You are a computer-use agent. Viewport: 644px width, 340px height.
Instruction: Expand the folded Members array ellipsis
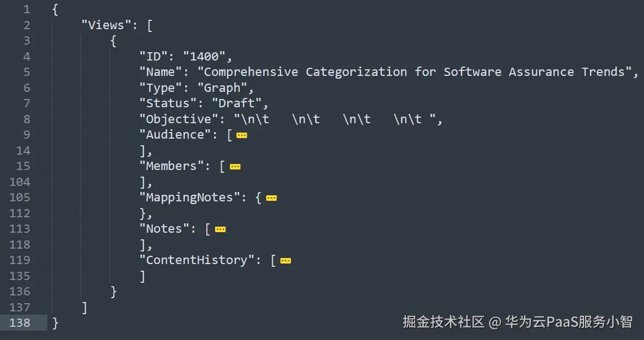pyautogui.click(x=235, y=167)
